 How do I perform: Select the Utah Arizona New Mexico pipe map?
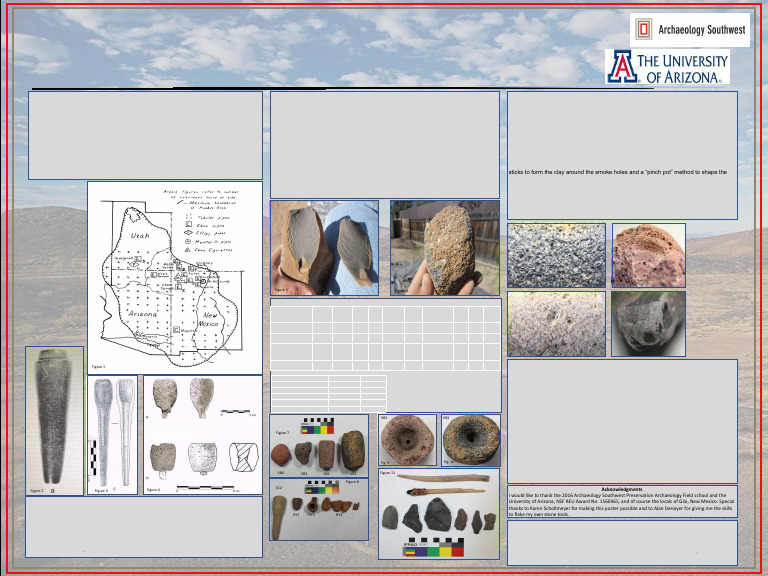pos(175,277)
